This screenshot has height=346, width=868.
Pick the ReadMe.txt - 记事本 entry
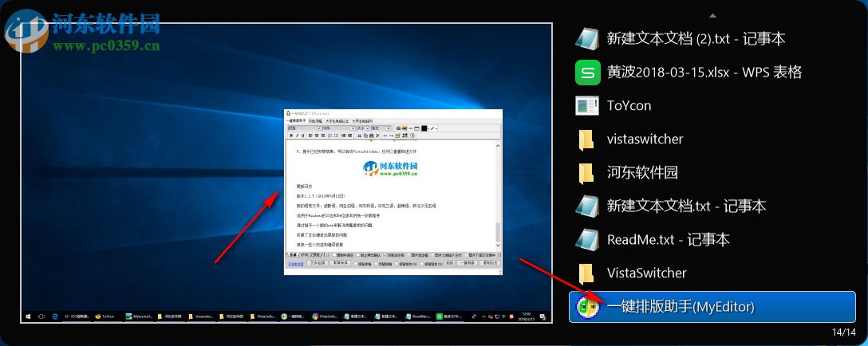(x=712, y=239)
